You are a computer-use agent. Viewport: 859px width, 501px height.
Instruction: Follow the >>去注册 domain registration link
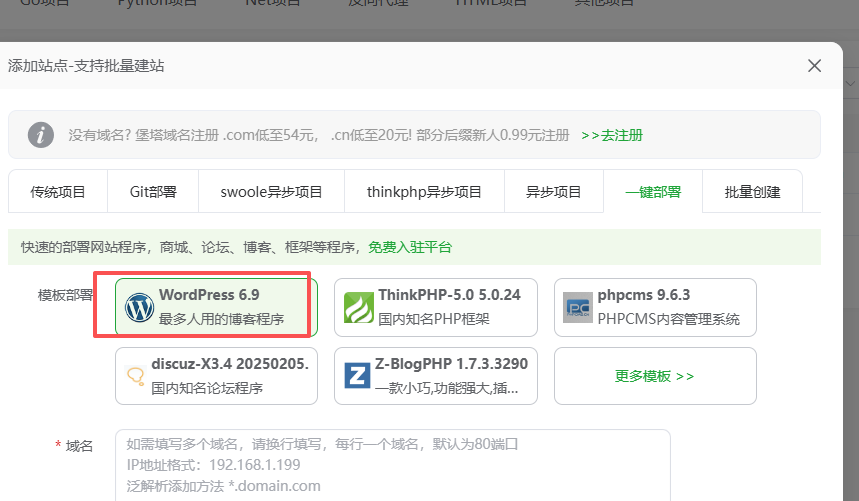click(x=612, y=135)
